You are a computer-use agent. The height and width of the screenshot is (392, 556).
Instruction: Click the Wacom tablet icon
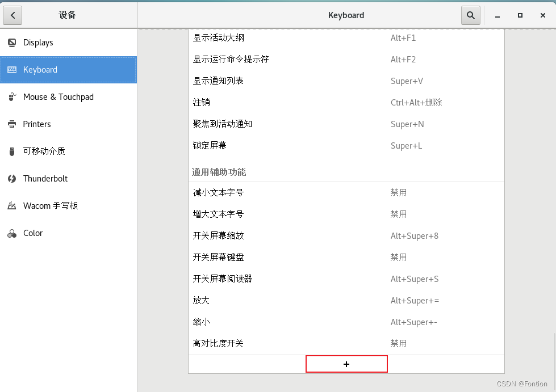tap(12, 206)
